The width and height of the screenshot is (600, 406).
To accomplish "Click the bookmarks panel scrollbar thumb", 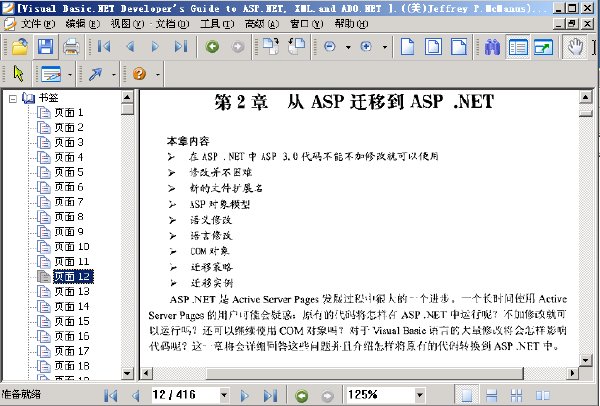I will (x=127, y=109).
